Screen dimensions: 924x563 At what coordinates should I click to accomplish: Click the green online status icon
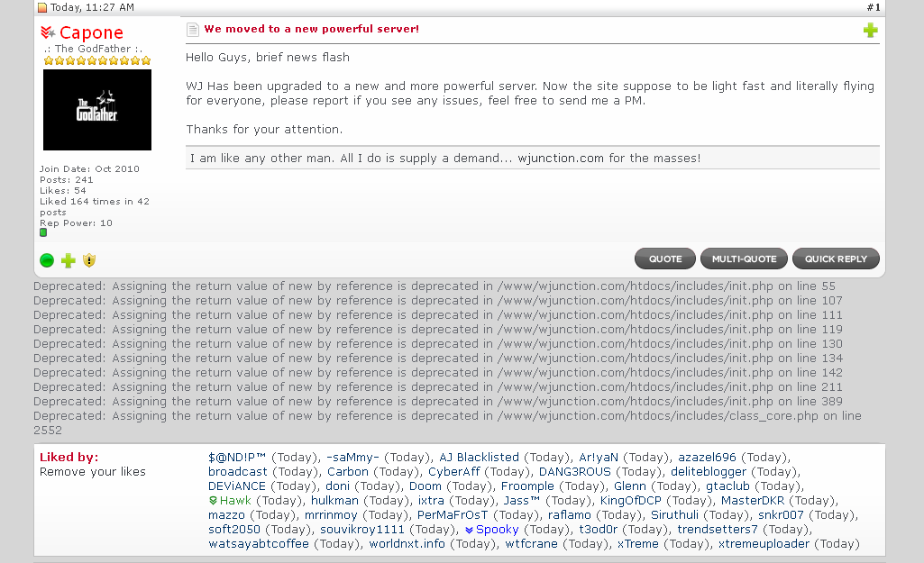47,260
